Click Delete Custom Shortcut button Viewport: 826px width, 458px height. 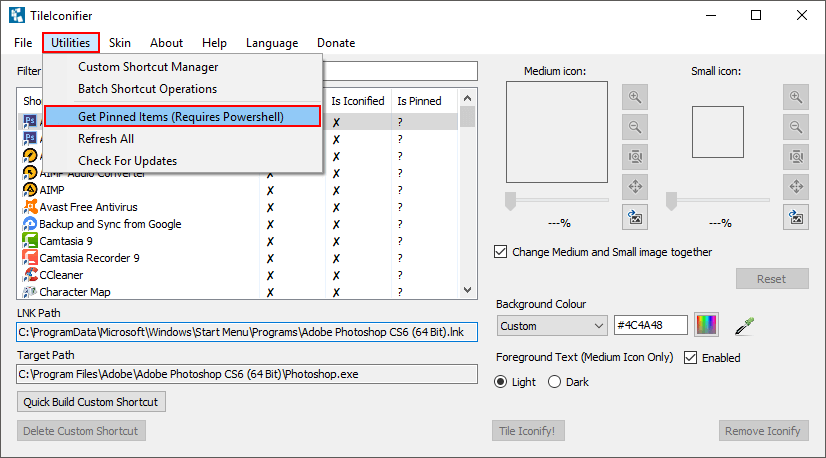[x=81, y=431]
